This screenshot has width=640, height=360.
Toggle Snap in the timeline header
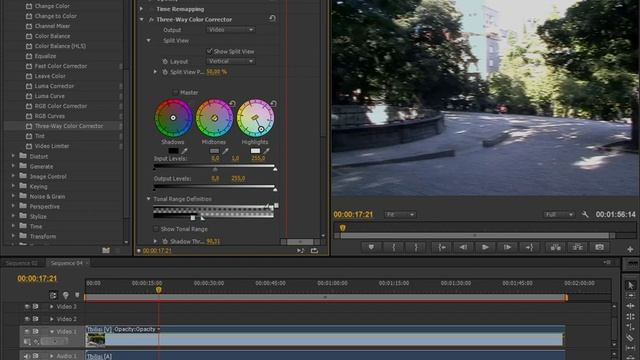point(53,295)
